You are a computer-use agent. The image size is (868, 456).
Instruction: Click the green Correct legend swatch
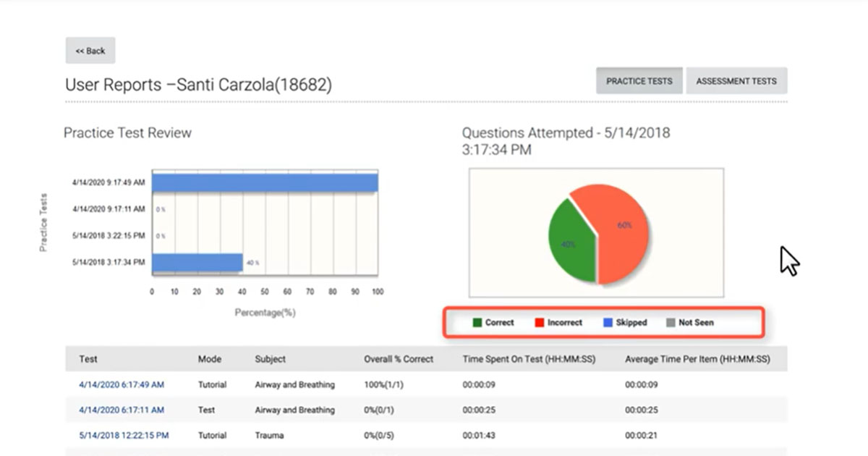click(477, 323)
